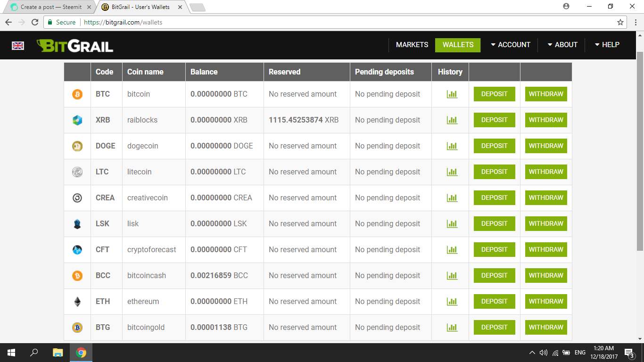Click DEPOSIT for CREA
644x362 pixels.
pyautogui.click(x=494, y=197)
